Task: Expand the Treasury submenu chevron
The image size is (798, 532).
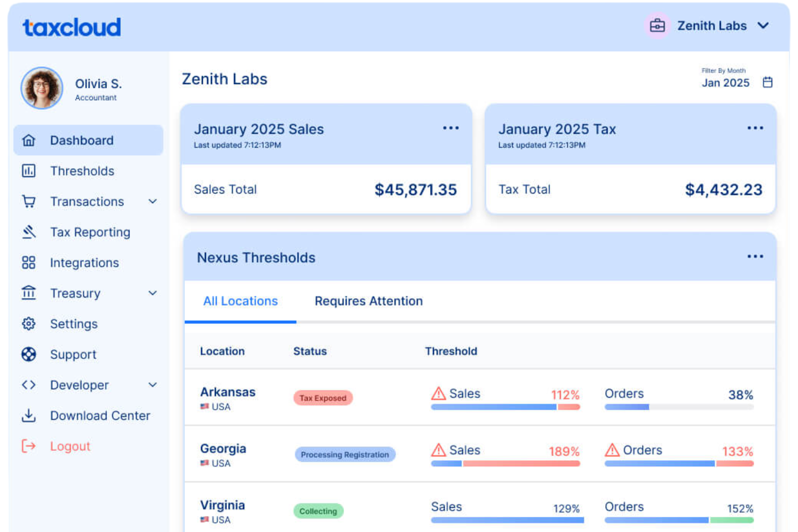Action: (153, 293)
